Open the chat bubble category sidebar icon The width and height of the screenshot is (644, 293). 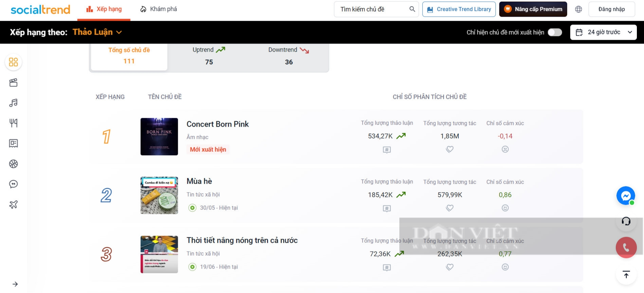coord(14,184)
